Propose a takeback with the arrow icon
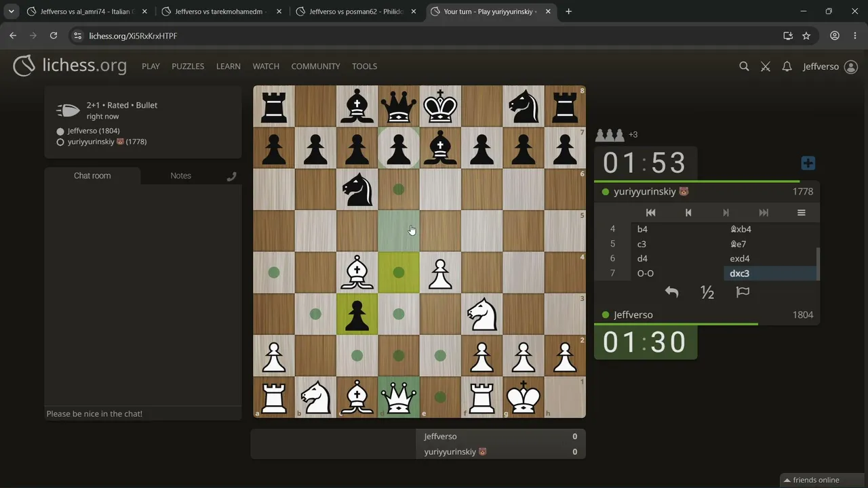 (671, 292)
